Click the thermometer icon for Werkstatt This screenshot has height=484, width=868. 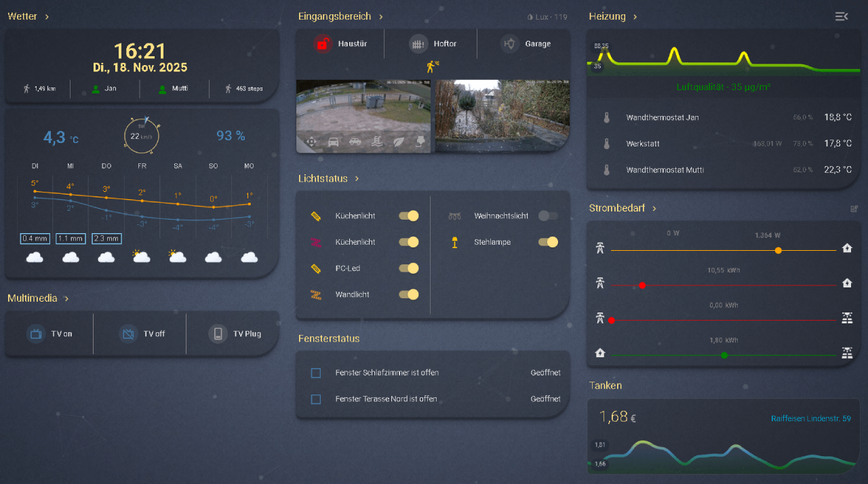pos(607,144)
